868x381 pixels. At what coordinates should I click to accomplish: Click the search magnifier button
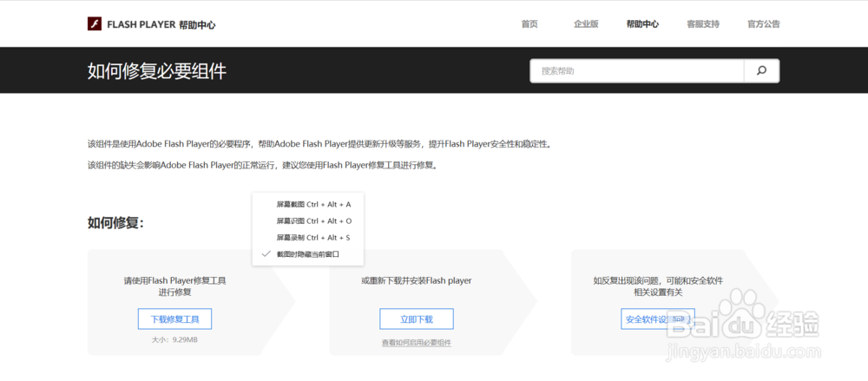pyautogui.click(x=762, y=71)
